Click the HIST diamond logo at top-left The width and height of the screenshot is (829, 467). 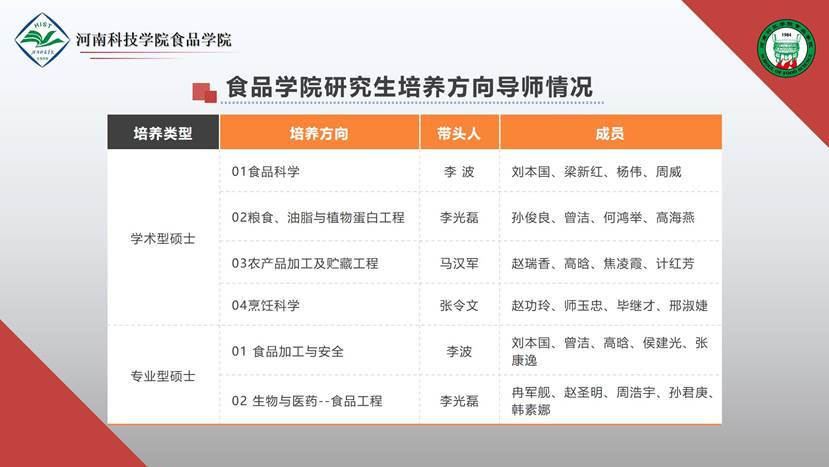[42, 41]
